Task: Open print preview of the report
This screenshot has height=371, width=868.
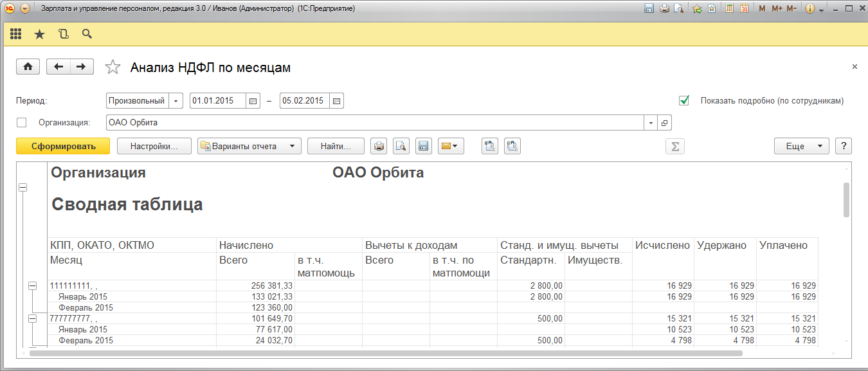Action: tap(401, 146)
